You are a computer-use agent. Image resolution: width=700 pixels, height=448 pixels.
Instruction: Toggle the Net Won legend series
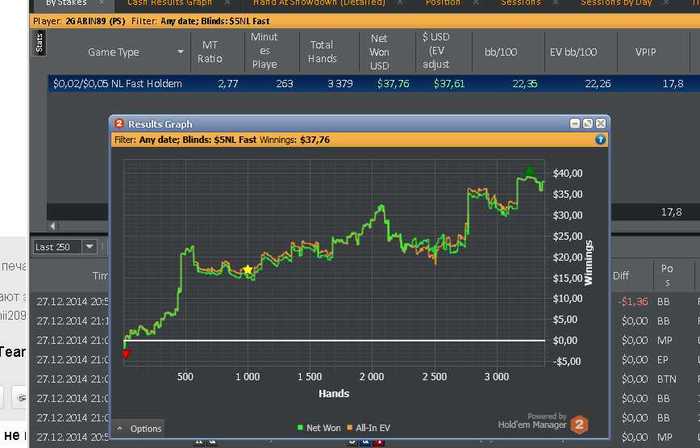319,428
